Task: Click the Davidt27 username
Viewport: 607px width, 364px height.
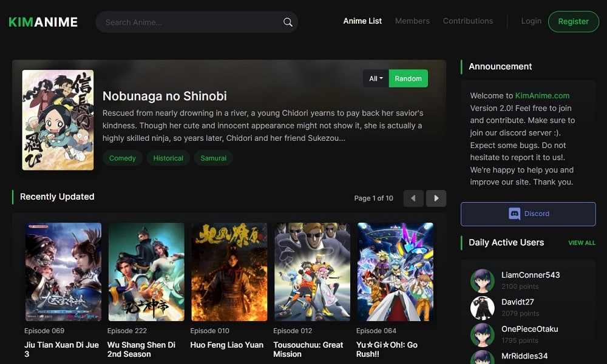Action: [518, 302]
